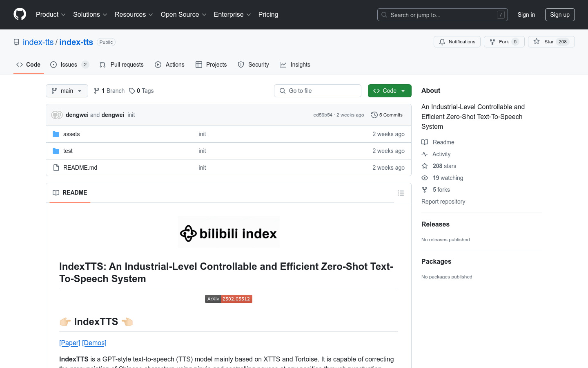Open the [Paper] link
Screen dimensions: 588x368
click(x=70, y=343)
